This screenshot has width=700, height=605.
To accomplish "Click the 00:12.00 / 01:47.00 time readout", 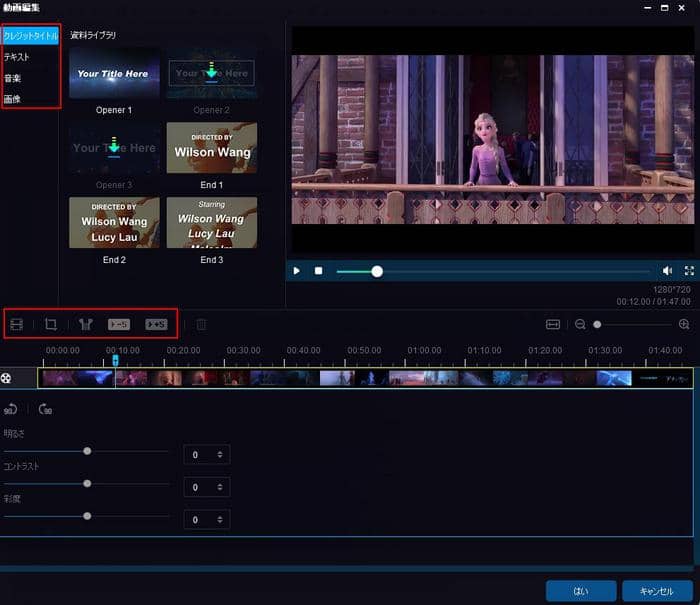I will click(654, 301).
